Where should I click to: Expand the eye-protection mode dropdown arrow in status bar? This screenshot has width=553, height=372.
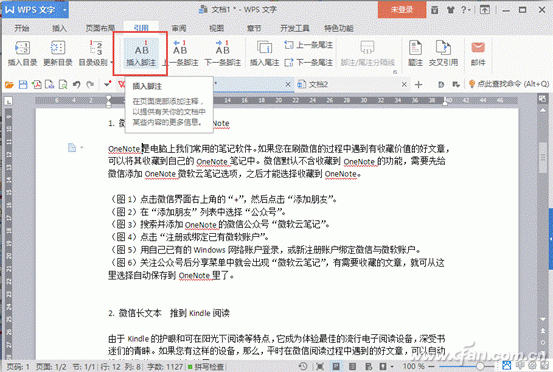point(392,367)
